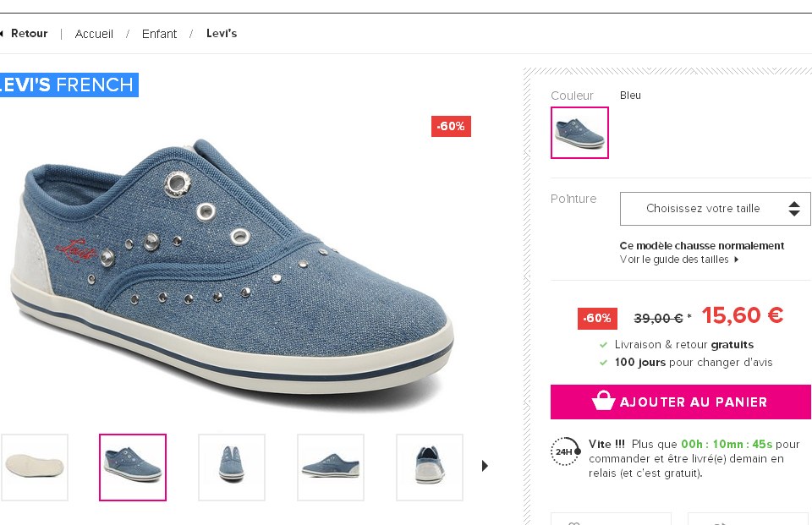
Task: Show the front view shoe thumbnail
Action: [x=232, y=467]
